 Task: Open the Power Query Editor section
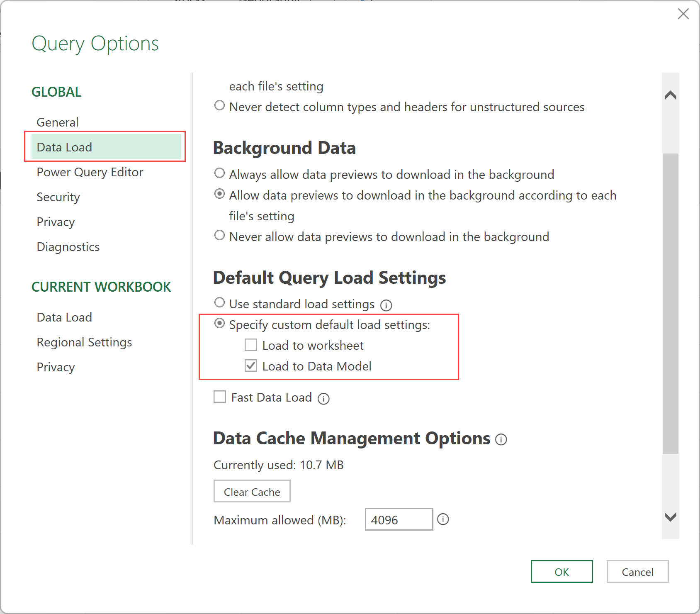(x=90, y=172)
